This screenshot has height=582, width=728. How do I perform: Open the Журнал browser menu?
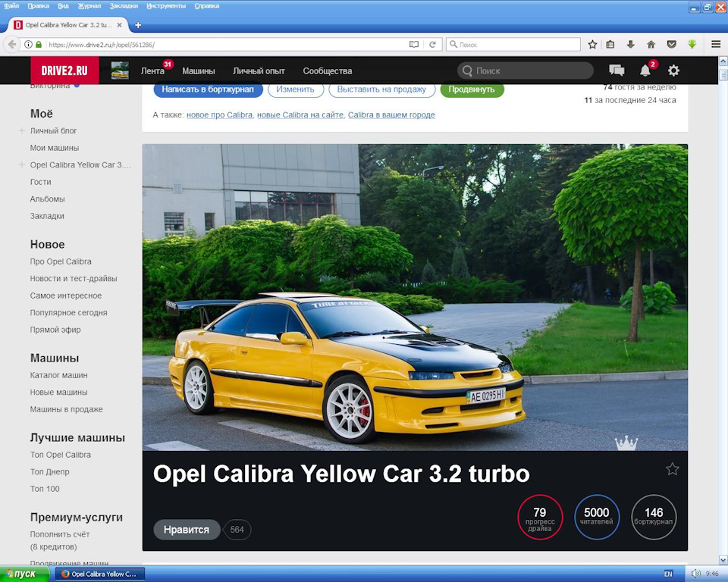point(89,6)
